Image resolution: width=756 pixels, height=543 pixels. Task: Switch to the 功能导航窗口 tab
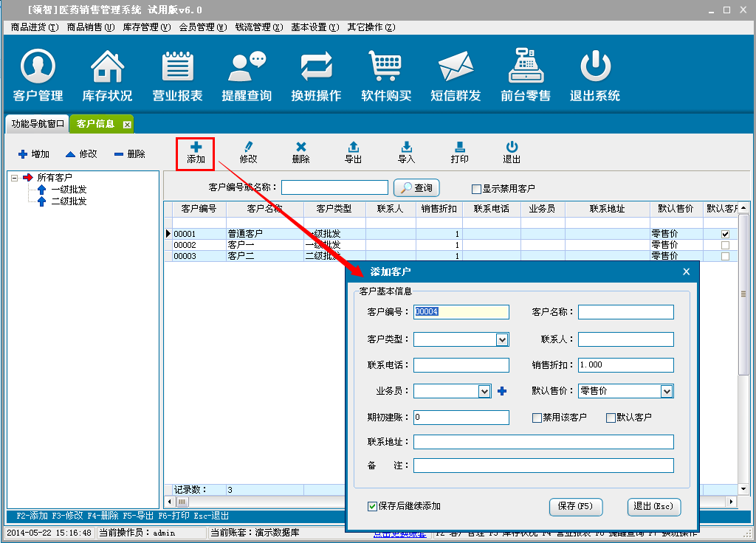[x=38, y=124]
